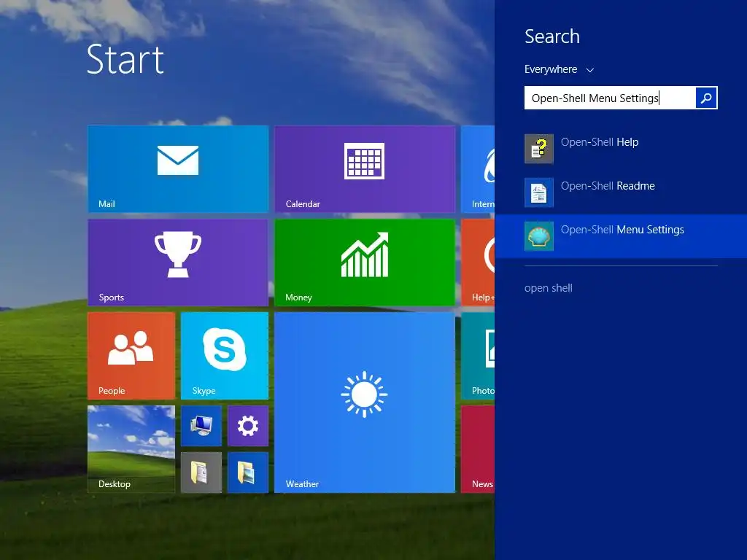Select the Open-Shell Readme result text
Screen dimensions: 747x560
pos(608,186)
